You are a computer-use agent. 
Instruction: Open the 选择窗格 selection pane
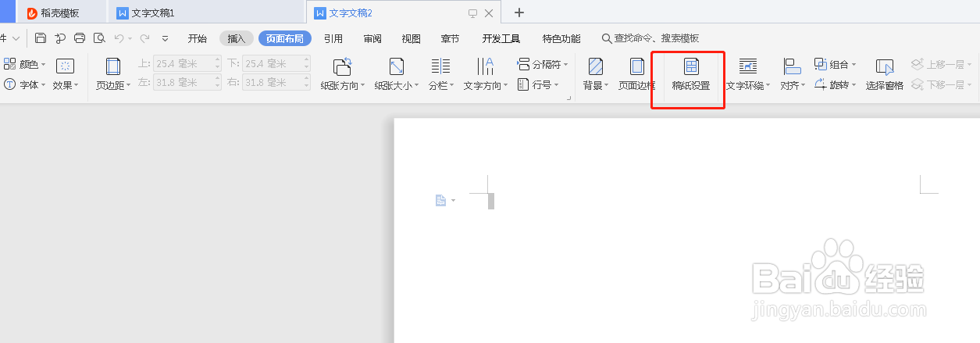[885, 74]
